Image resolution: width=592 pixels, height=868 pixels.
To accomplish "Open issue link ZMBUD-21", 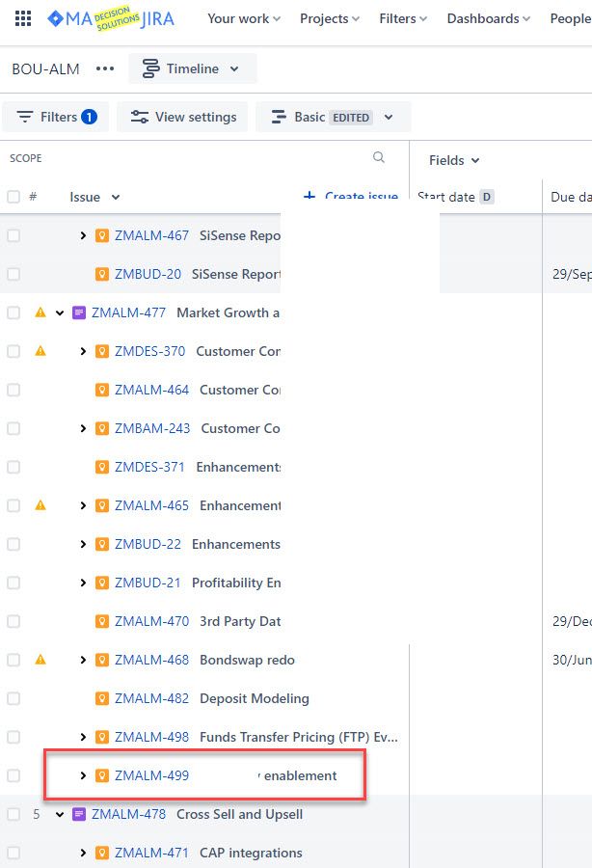I will click(148, 583).
